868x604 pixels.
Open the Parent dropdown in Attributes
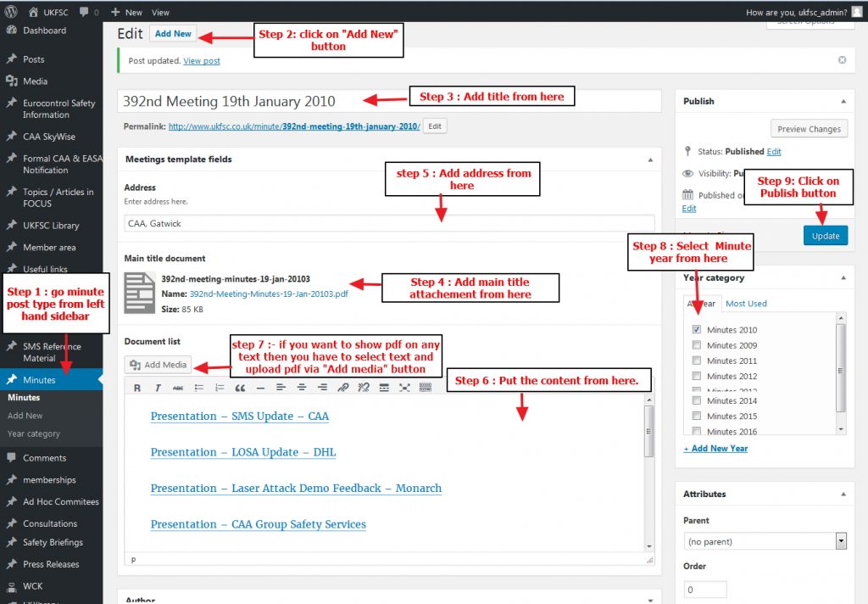tap(765, 541)
